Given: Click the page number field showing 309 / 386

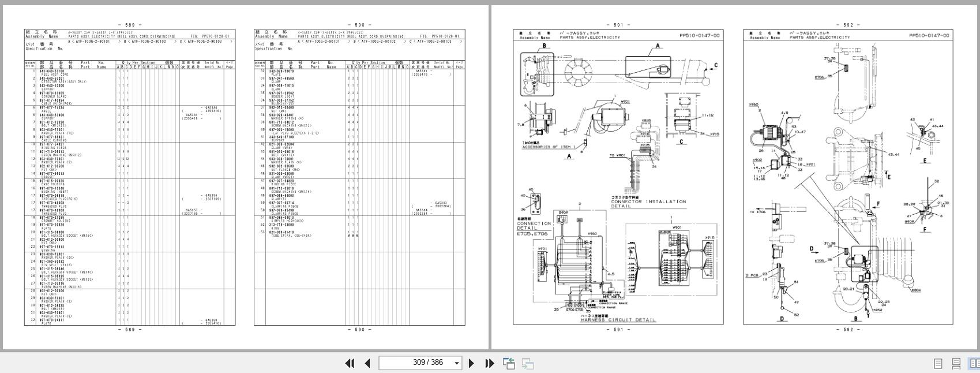Looking at the screenshot, I should [420, 363].
